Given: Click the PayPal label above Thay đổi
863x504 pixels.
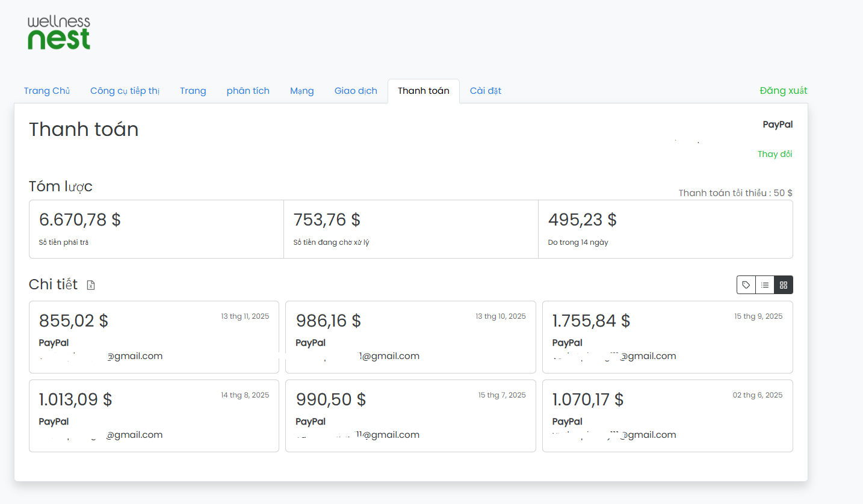Looking at the screenshot, I should [778, 124].
